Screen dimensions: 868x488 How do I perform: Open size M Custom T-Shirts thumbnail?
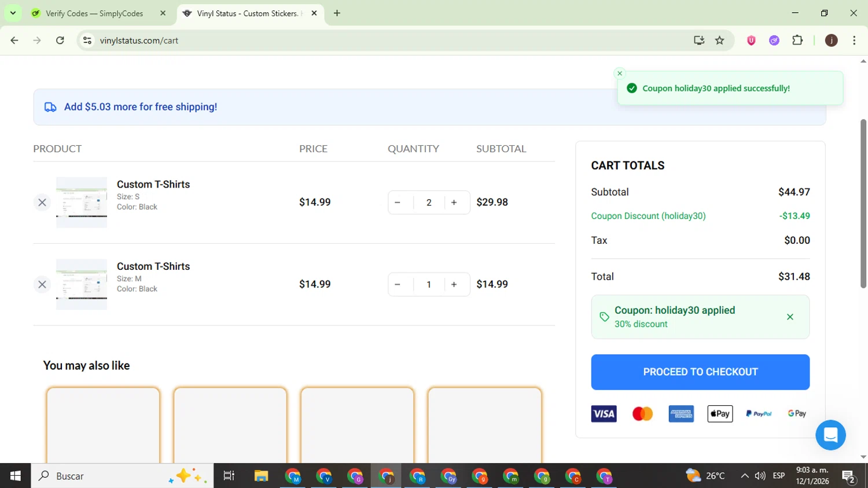point(82,284)
